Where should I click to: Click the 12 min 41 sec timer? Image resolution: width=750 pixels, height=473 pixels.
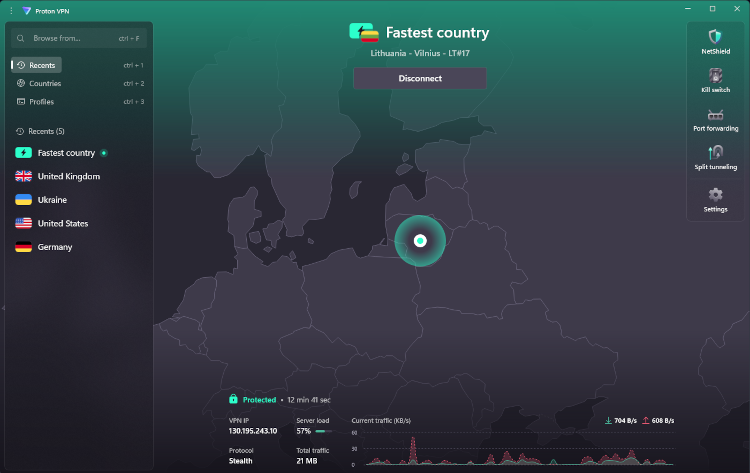[309, 400]
